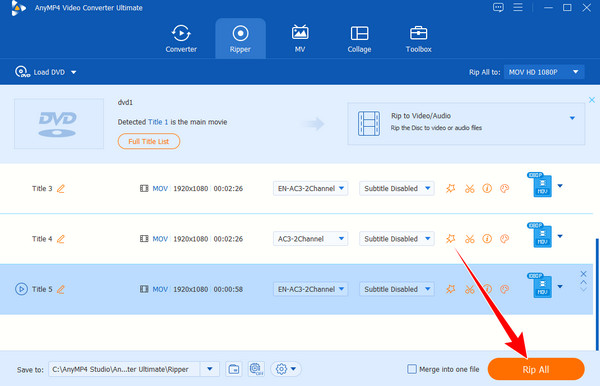Click the Title 3 MOV format label
This screenshot has width=600, height=386.
160,189
